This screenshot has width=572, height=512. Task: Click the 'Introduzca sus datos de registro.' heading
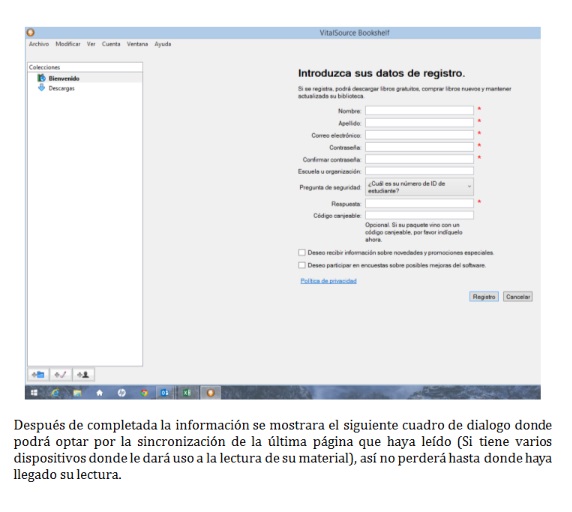point(382,73)
